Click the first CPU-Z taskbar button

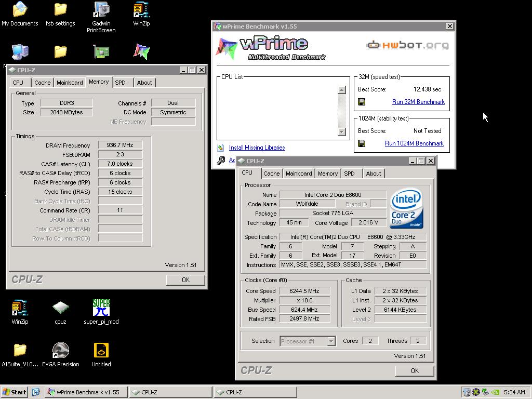click(171, 392)
